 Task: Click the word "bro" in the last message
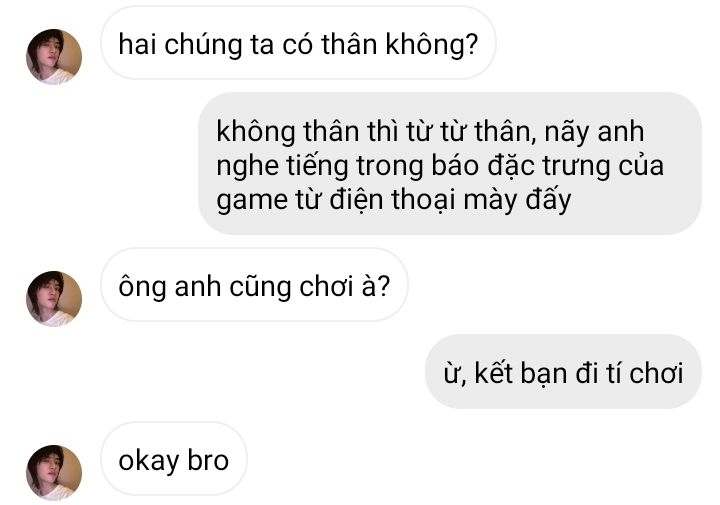click(x=208, y=460)
